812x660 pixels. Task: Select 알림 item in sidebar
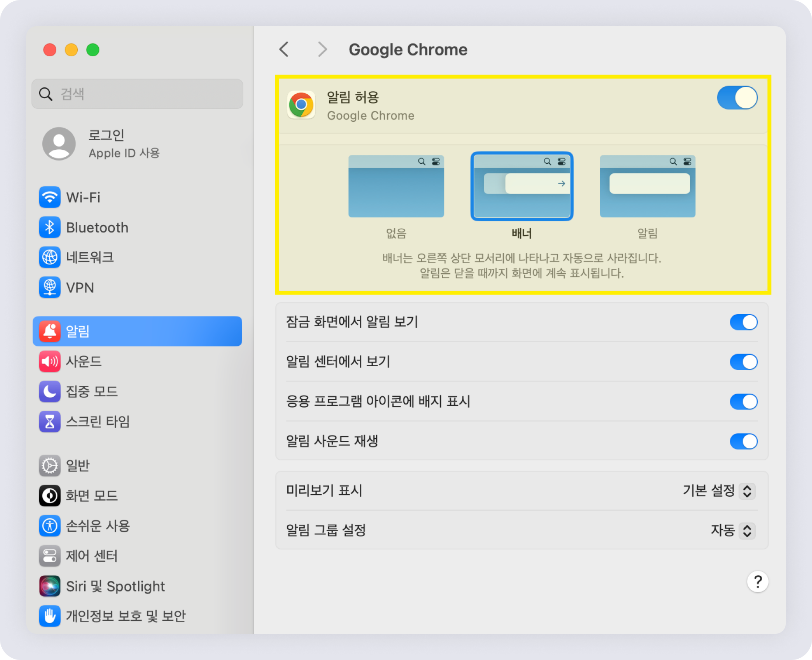pos(137,331)
